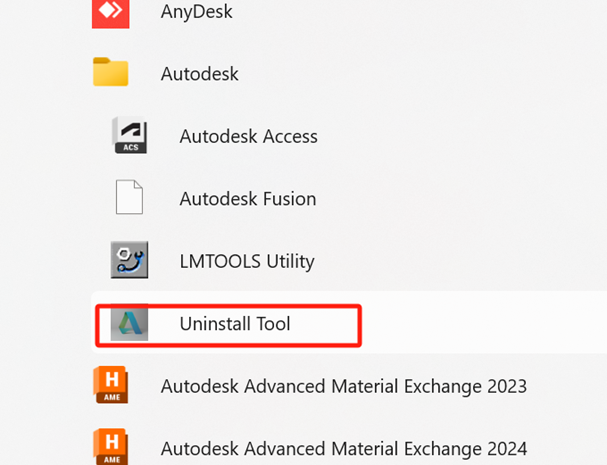
Task: Click the blank document icon for Autodesk Fusion
Action: [129, 197]
